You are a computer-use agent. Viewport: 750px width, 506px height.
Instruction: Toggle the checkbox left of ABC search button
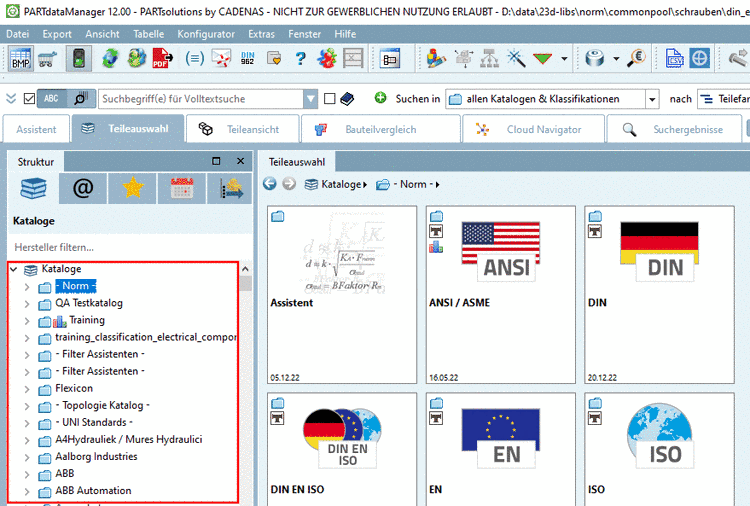click(29, 99)
